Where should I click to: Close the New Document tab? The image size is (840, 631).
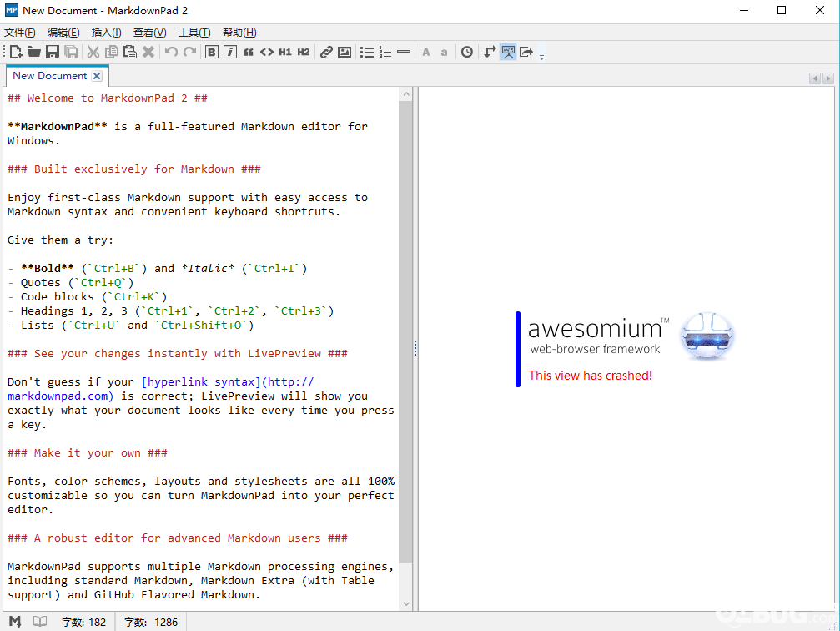[97, 76]
